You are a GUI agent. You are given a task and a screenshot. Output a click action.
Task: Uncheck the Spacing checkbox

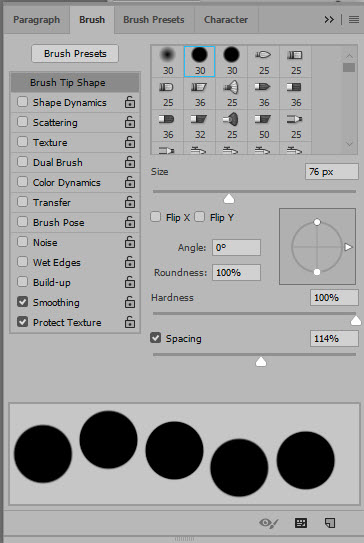156,338
